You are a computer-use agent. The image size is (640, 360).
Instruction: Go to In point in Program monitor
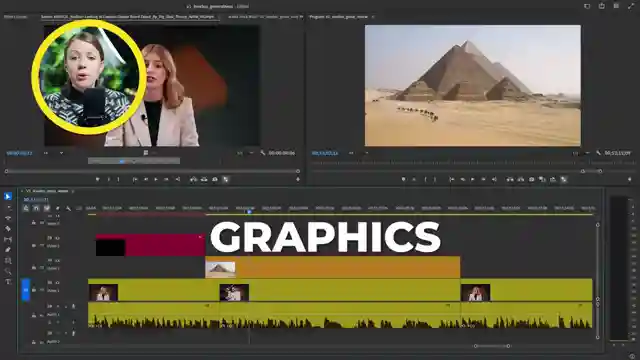click(x=451, y=179)
